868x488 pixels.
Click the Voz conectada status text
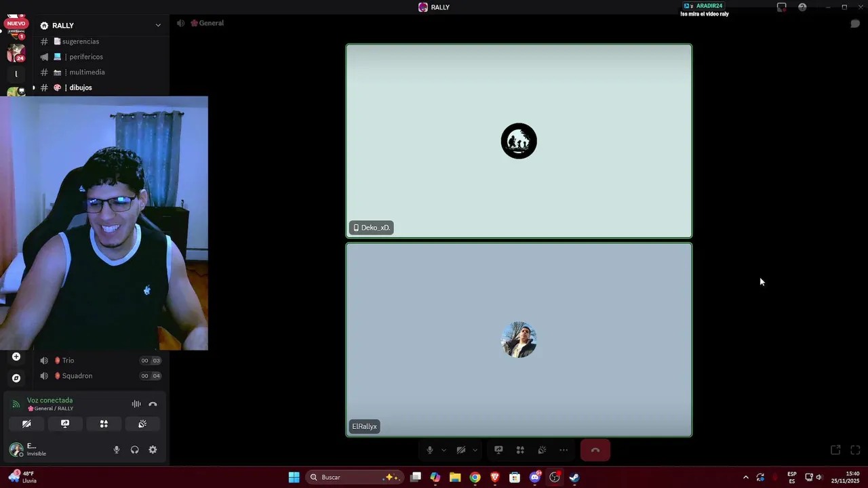pyautogui.click(x=50, y=401)
